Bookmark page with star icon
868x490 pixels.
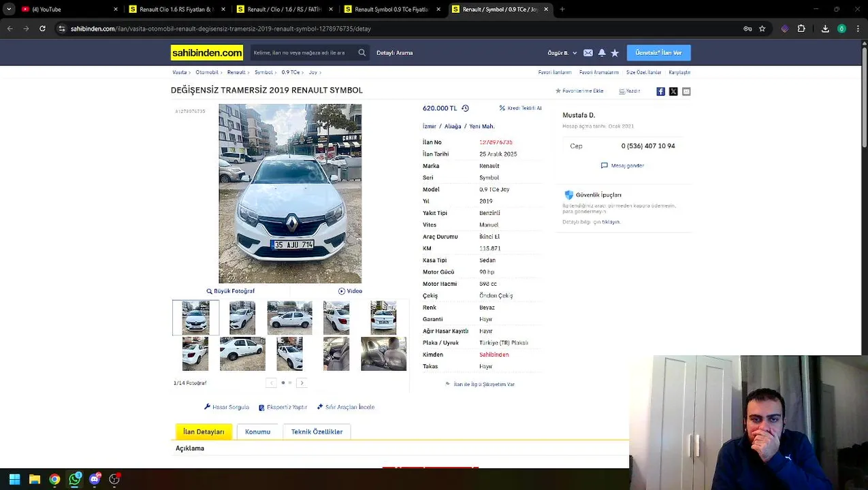762,29
